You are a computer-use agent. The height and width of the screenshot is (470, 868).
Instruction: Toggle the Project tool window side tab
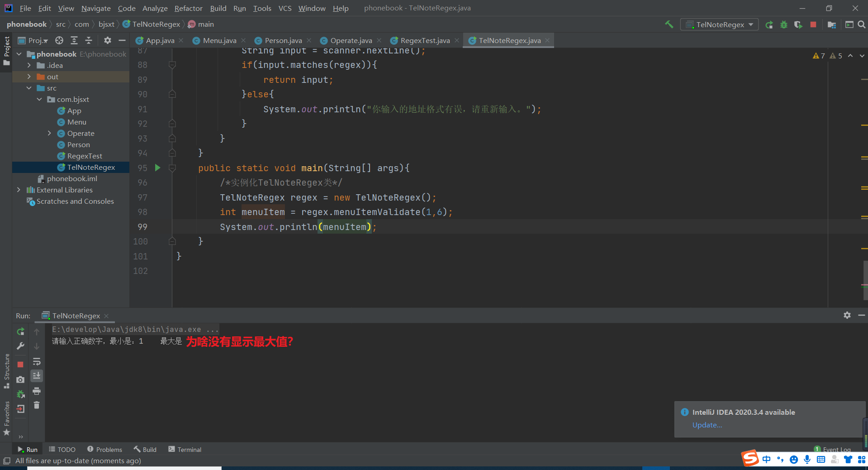coord(6,51)
